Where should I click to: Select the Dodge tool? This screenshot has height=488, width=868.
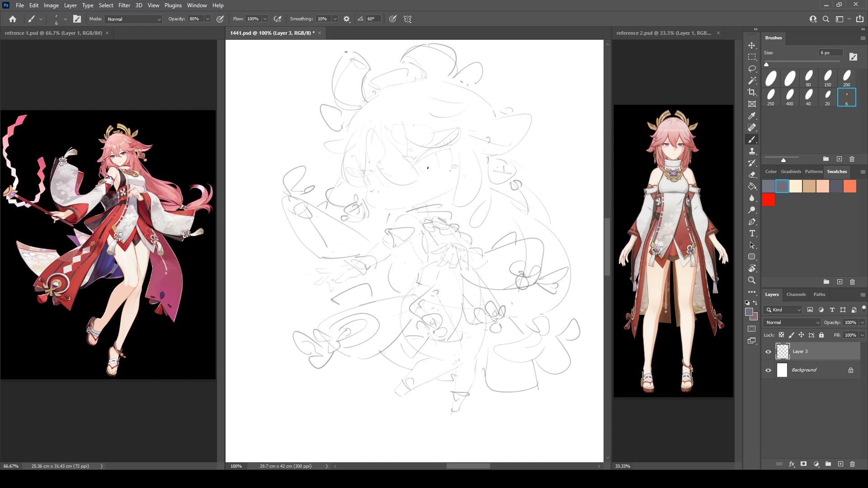click(752, 210)
